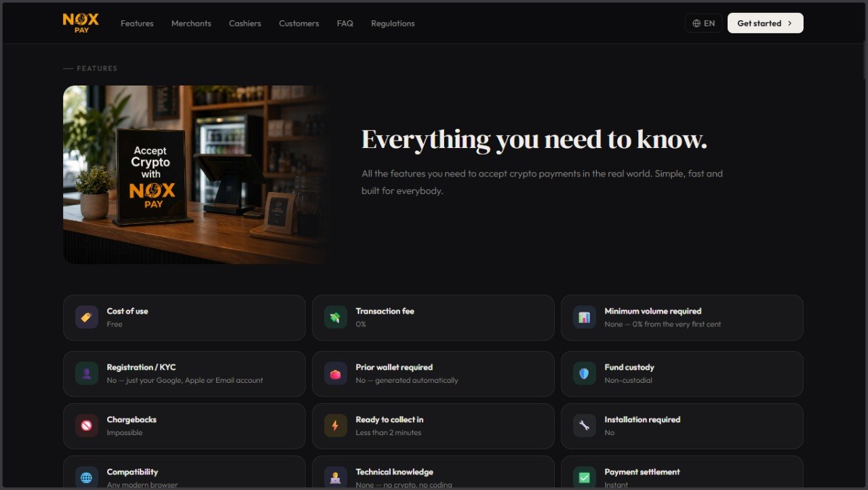Viewport: 868px width, 490px height.
Task: Click the 'FEATURES' section label
Action: pos(97,69)
